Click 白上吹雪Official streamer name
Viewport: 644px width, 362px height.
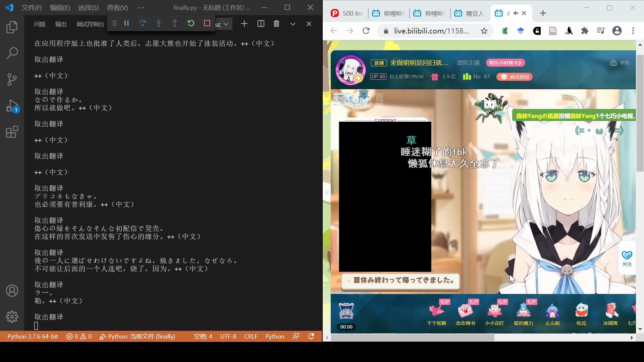(406, 76)
